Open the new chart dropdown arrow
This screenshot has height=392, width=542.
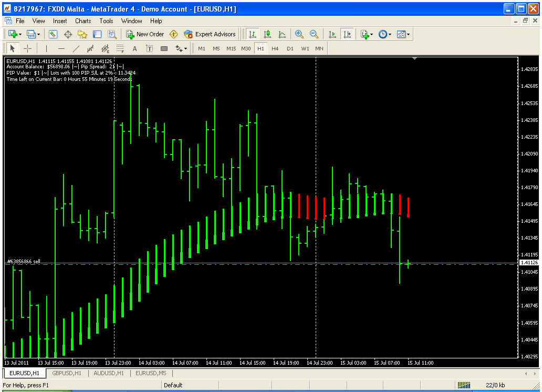tap(19, 34)
